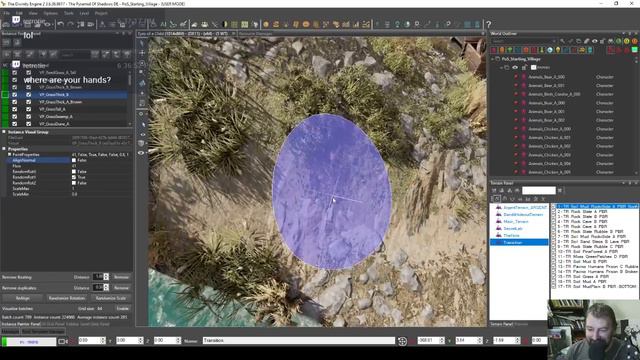Click Remove button for Remove duplicates
640x360 pixels.
click(x=121, y=288)
